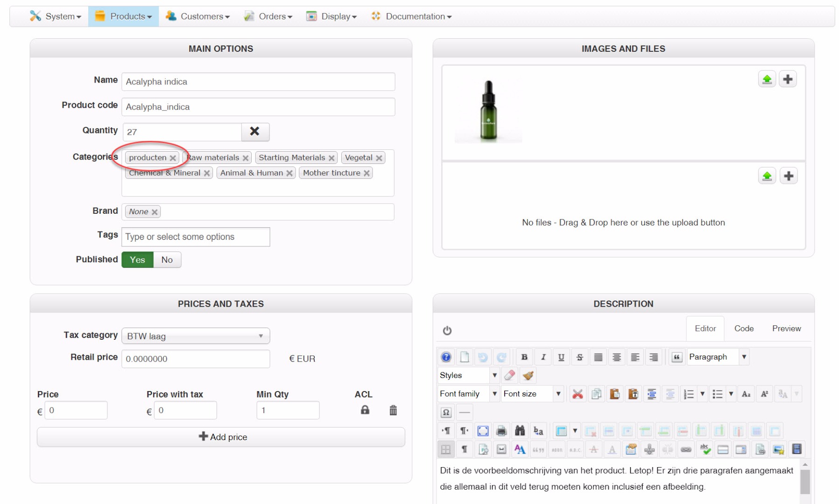Set Published to No

167,260
